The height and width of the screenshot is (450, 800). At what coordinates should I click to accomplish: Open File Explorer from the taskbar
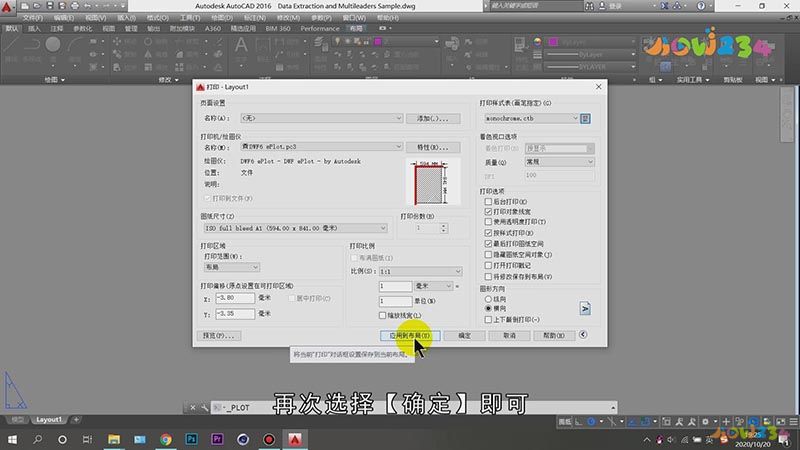(114, 439)
